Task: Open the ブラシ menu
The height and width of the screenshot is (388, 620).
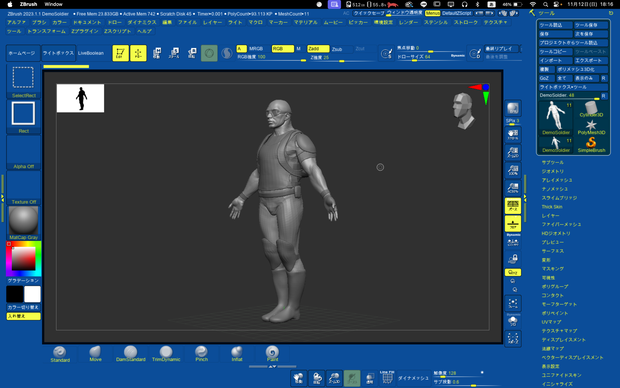Action: (39, 23)
